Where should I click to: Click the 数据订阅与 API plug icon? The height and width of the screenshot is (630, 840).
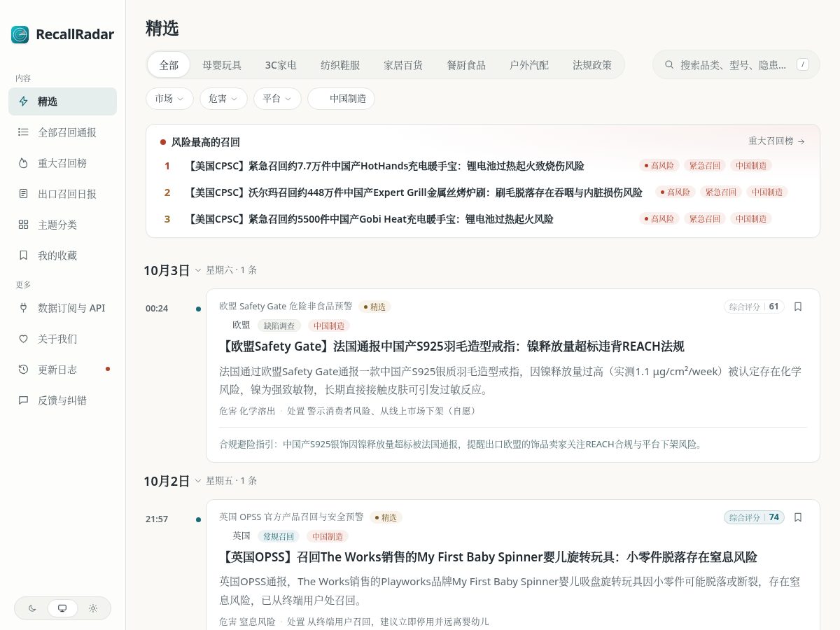(24, 308)
